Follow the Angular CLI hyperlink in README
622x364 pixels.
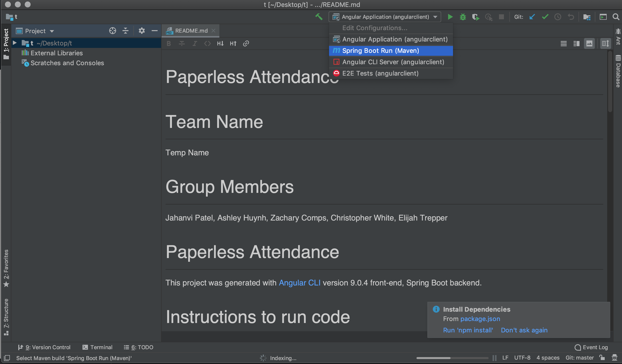299,283
